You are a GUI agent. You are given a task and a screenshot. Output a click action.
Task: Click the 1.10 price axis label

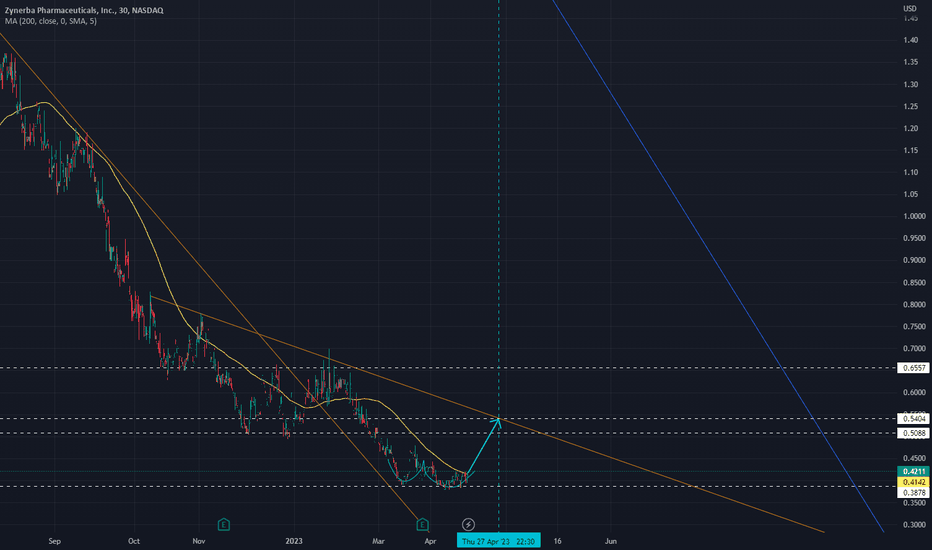[x=911, y=172]
